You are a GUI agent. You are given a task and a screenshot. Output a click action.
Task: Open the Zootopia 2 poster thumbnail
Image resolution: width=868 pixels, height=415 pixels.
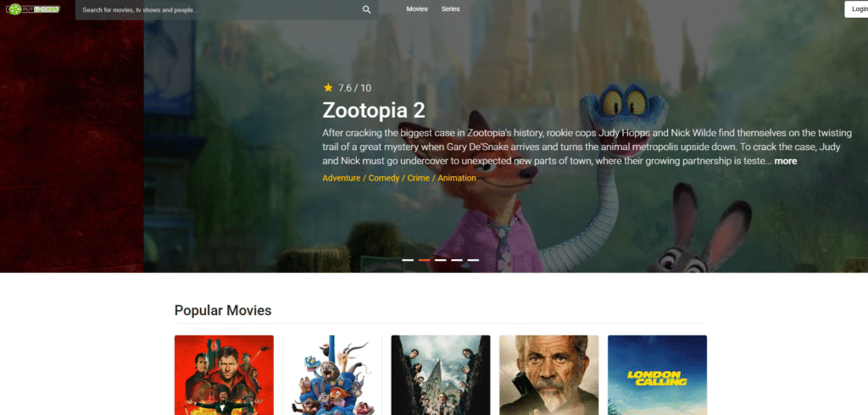coord(332,375)
